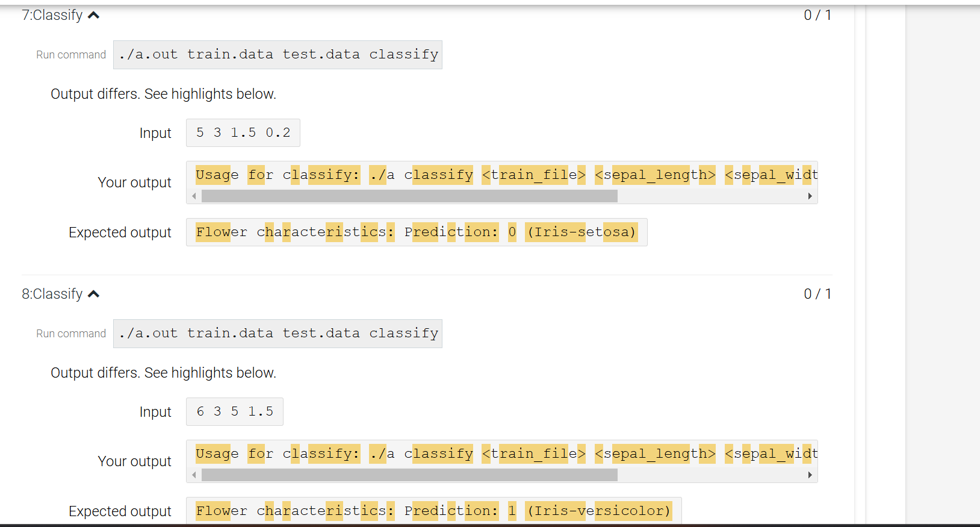The height and width of the screenshot is (527, 980).
Task: Click left scroll arrow in test 8 output
Action: (x=194, y=475)
